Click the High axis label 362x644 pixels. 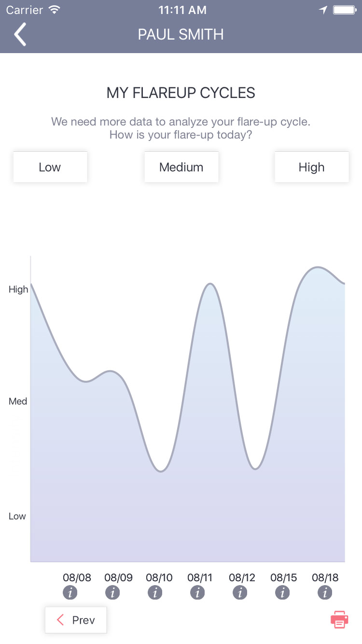pyautogui.click(x=18, y=289)
